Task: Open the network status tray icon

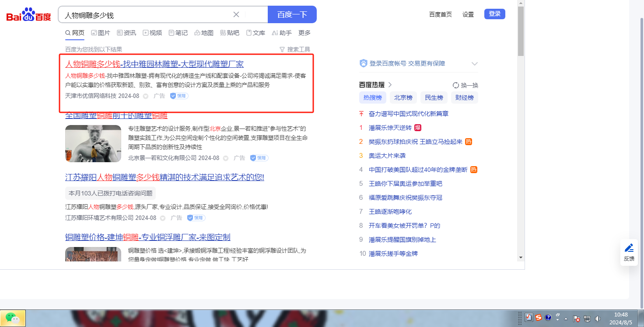Action: point(587,319)
